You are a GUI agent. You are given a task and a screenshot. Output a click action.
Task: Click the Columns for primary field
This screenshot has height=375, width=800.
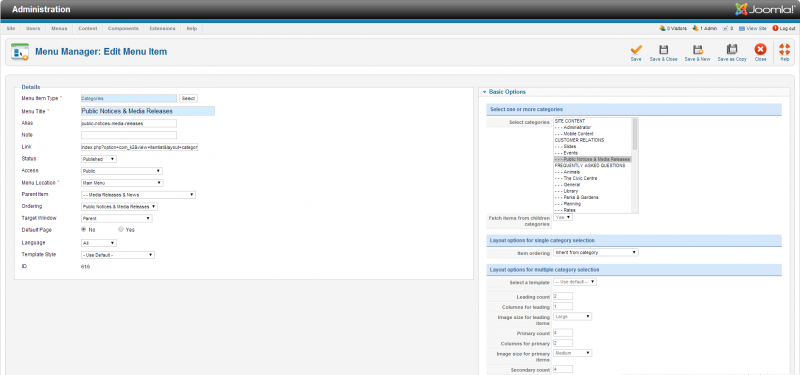point(563,343)
